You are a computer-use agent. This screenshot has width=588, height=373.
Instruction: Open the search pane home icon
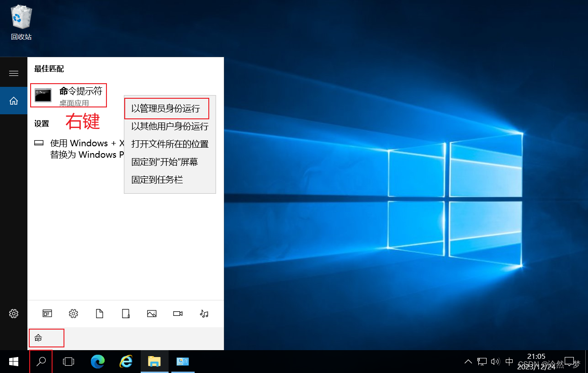pyautogui.click(x=13, y=100)
